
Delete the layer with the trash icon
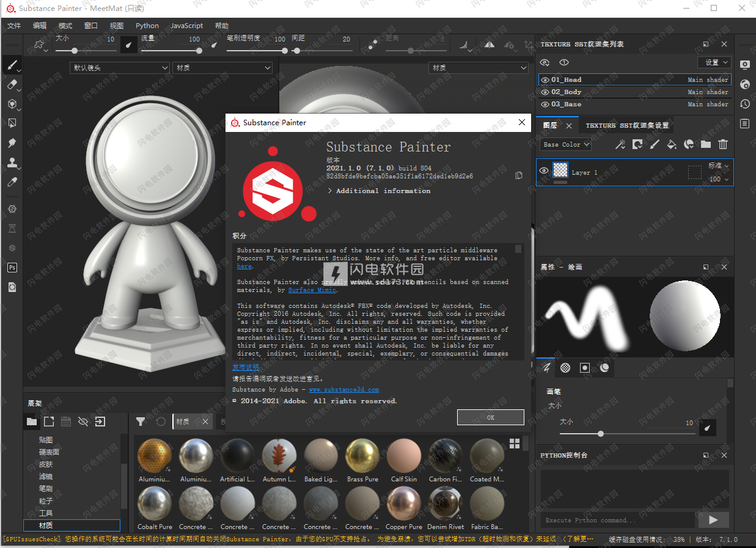point(723,144)
